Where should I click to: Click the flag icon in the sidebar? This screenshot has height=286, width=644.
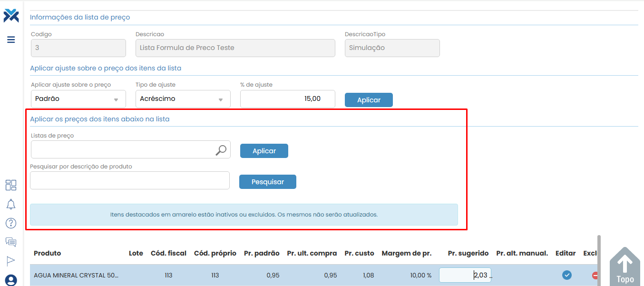11,260
